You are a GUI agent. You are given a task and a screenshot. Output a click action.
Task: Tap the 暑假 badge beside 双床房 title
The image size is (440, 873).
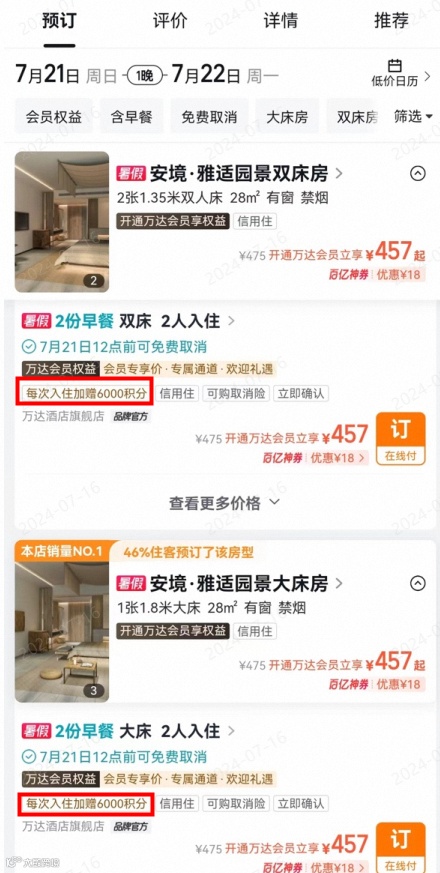tap(130, 174)
